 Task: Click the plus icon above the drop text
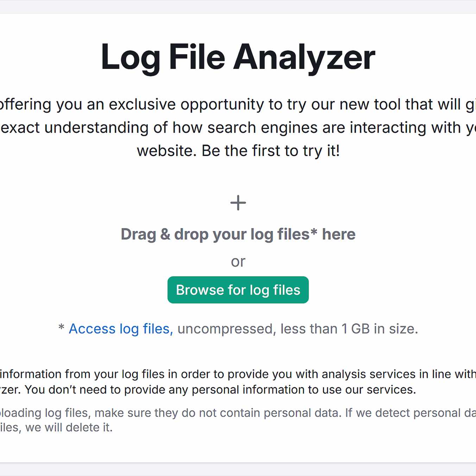238,203
